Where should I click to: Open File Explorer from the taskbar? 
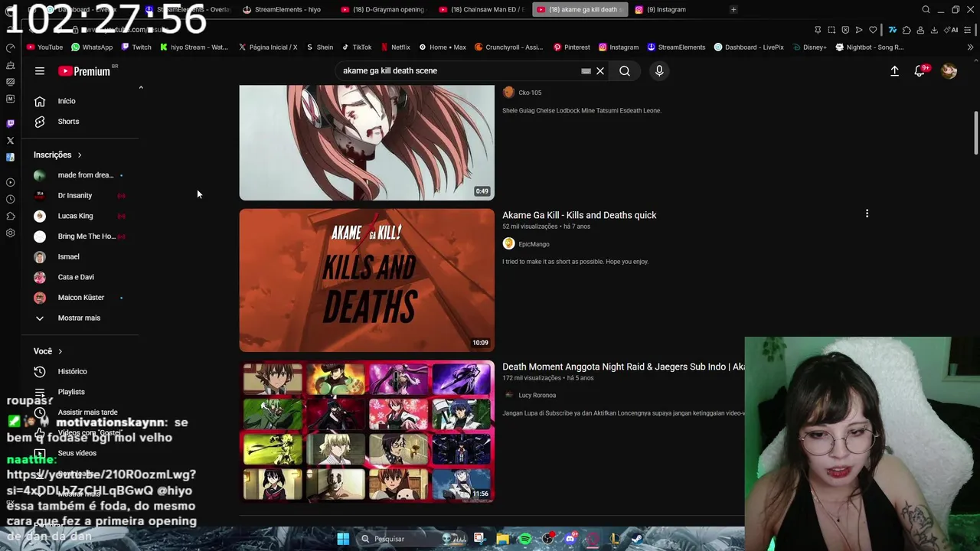point(502,539)
